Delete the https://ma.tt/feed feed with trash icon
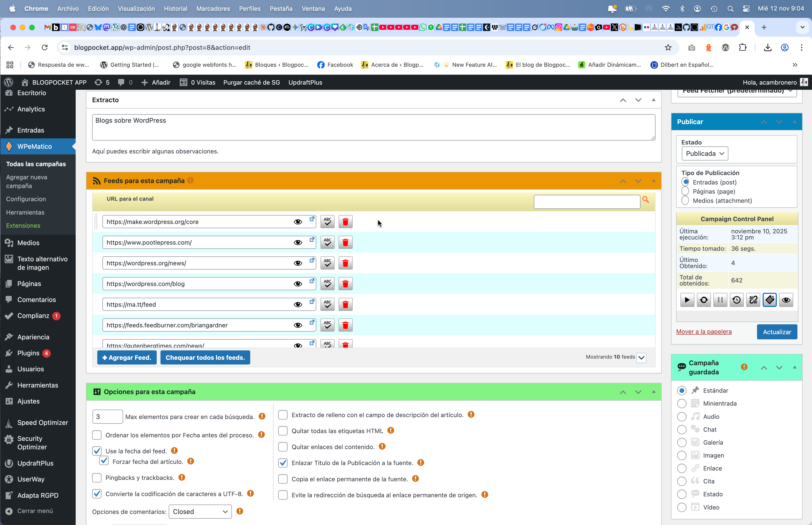The image size is (812, 525). pos(345,304)
